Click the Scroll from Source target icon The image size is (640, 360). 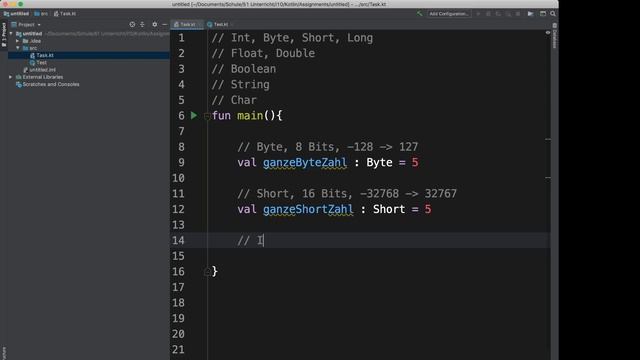[132, 24]
